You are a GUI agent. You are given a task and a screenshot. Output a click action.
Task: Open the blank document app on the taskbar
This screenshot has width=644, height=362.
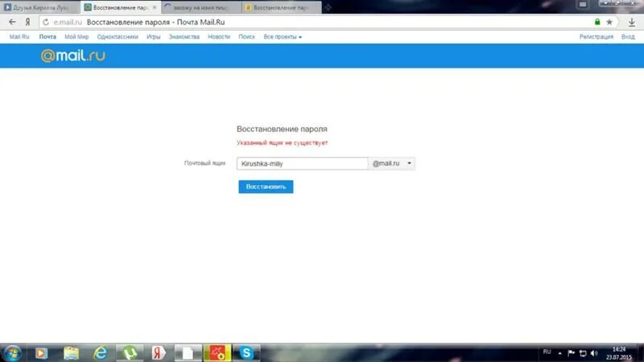[188, 353]
